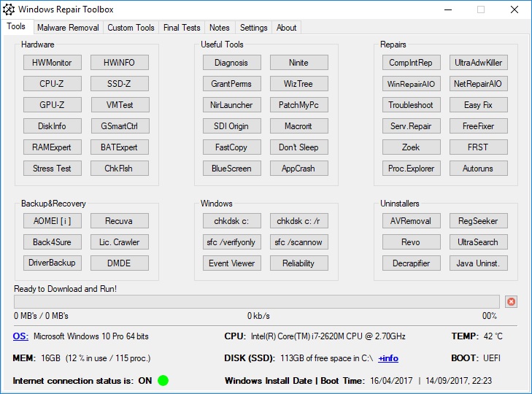Run sfc /scannow command
This screenshot has height=394, width=532.
point(298,242)
